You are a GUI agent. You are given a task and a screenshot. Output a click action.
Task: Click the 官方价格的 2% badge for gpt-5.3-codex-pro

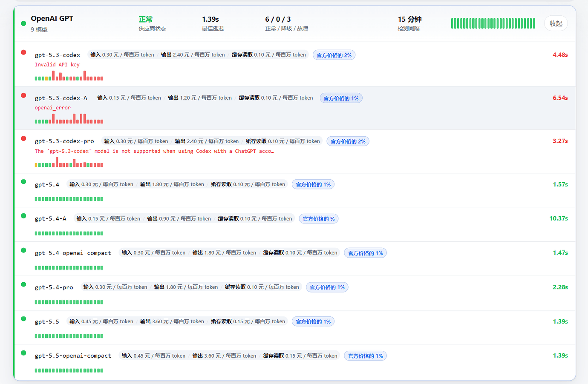tap(348, 141)
